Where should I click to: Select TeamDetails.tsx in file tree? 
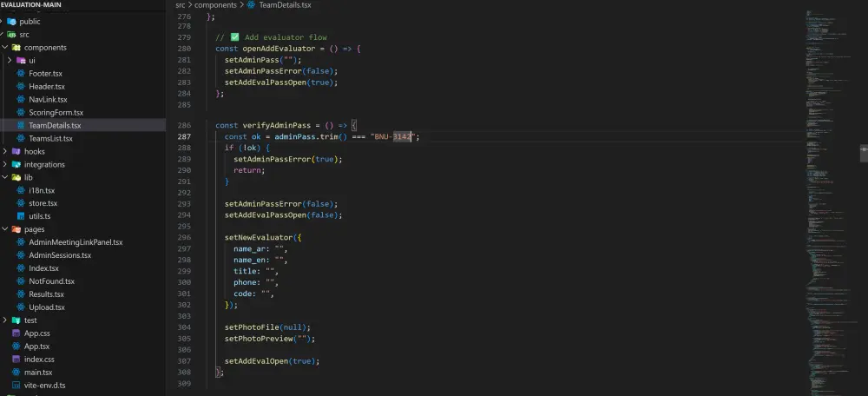[x=55, y=126]
